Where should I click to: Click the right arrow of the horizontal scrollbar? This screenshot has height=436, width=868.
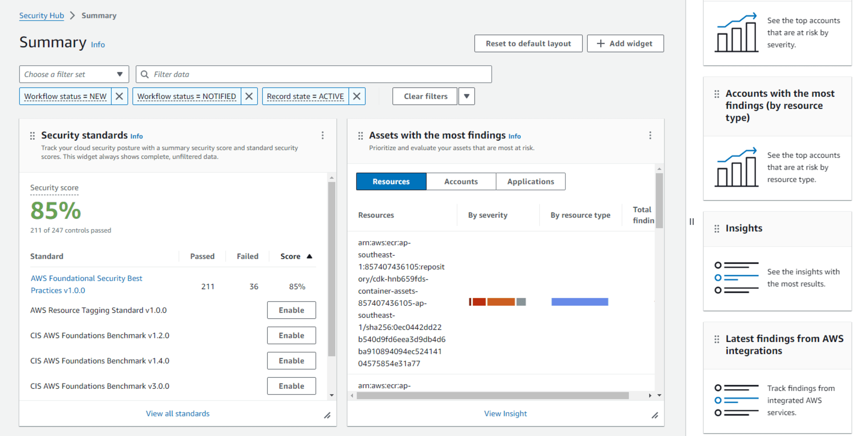tap(650, 396)
